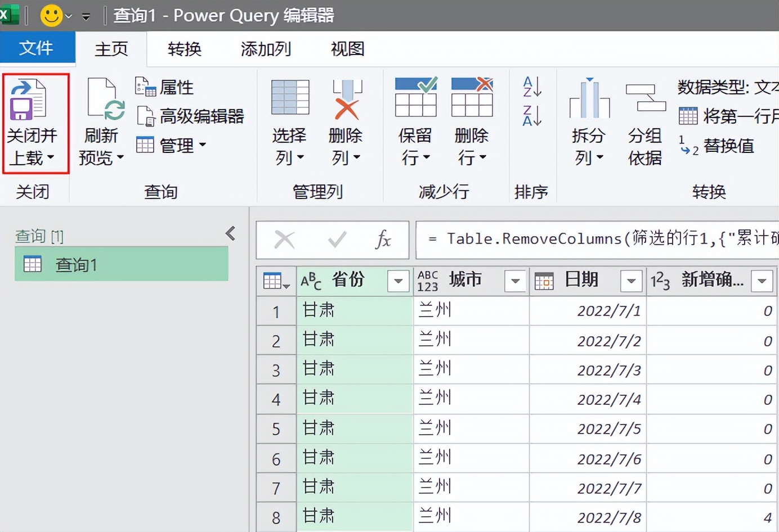Switch to the View (视图) tab
This screenshot has height=532, width=779.
(x=348, y=49)
